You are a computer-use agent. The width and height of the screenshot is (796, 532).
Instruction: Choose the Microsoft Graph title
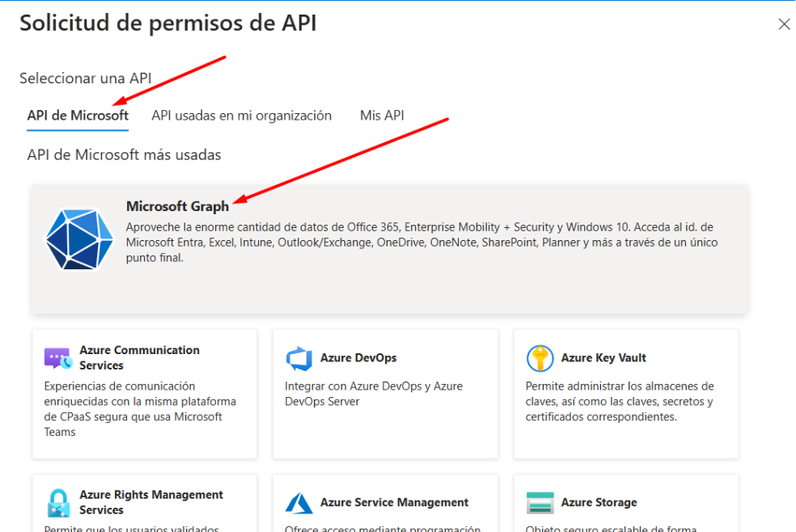click(x=178, y=206)
